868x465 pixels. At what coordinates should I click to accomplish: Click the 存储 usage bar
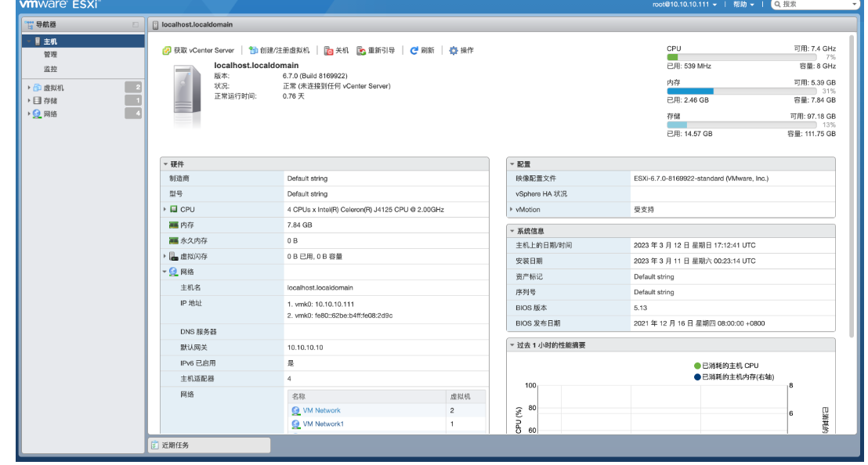[x=742, y=125]
